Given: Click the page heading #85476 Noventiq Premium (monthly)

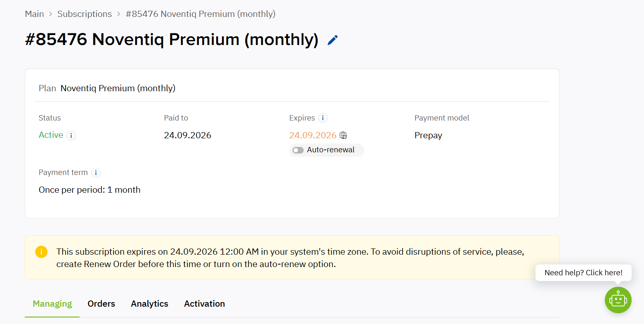Looking at the screenshot, I should click(172, 40).
